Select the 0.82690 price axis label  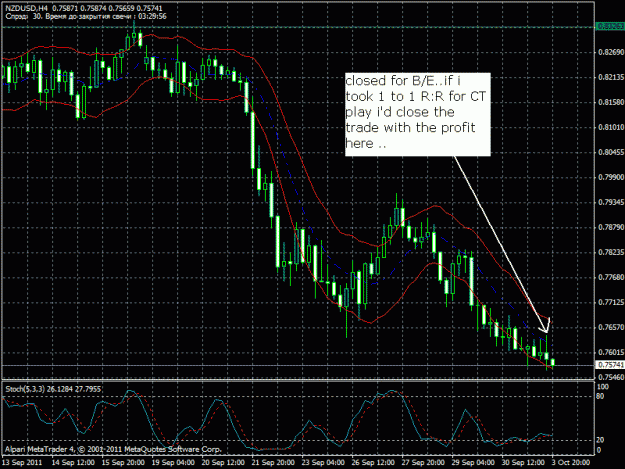610,52
